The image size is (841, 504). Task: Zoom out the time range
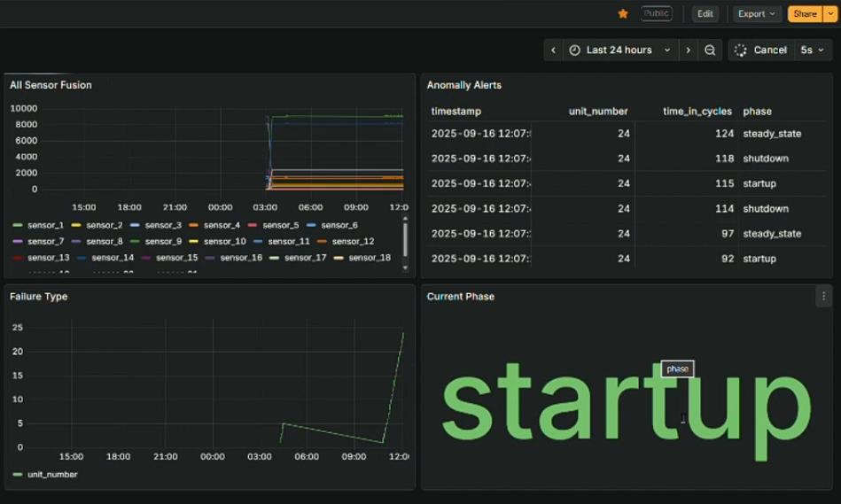[x=710, y=50]
